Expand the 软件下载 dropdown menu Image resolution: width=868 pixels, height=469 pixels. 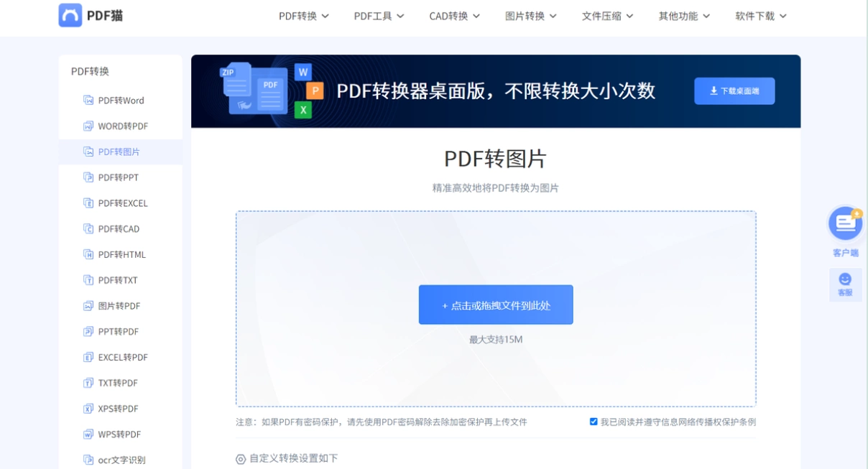(x=762, y=16)
